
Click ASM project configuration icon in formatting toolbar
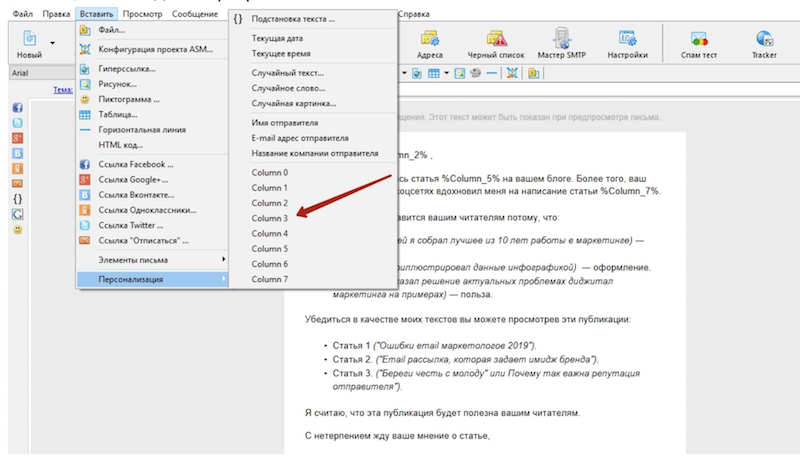(512, 73)
